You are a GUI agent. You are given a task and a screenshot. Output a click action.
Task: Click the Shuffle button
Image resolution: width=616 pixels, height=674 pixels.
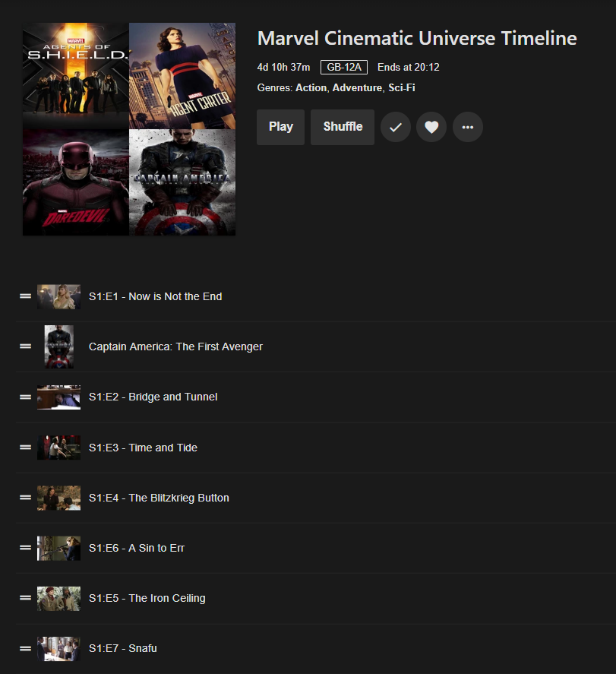tap(343, 127)
